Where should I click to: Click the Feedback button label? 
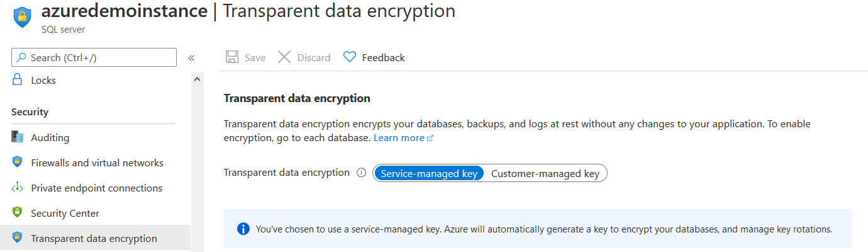click(x=383, y=57)
